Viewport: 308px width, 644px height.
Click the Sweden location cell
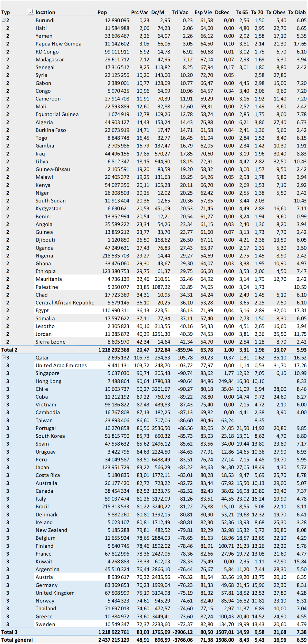click(45, 624)
